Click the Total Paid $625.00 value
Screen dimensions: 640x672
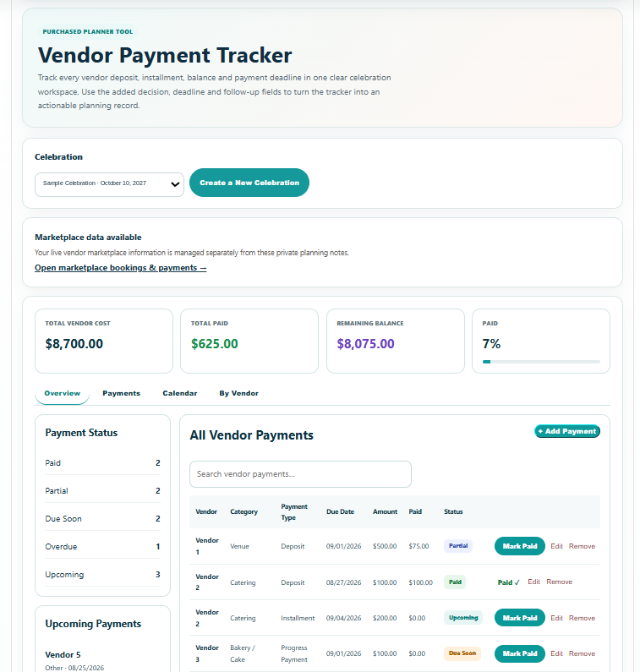[215, 344]
